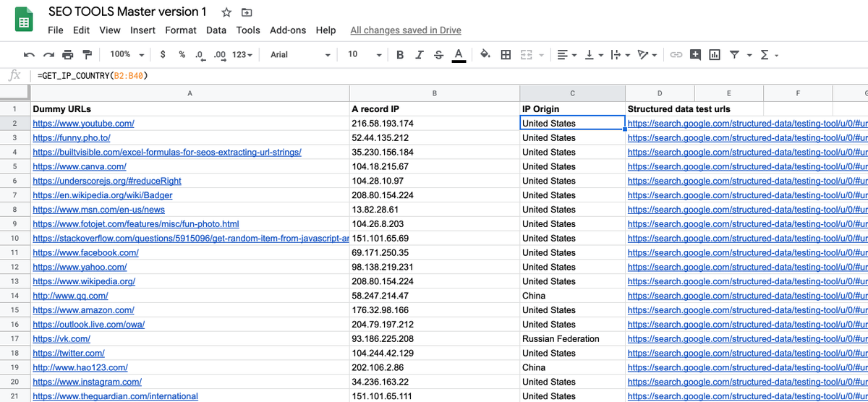Format as currency
The width and height of the screenshot is (868, 402).
[163, 54]
